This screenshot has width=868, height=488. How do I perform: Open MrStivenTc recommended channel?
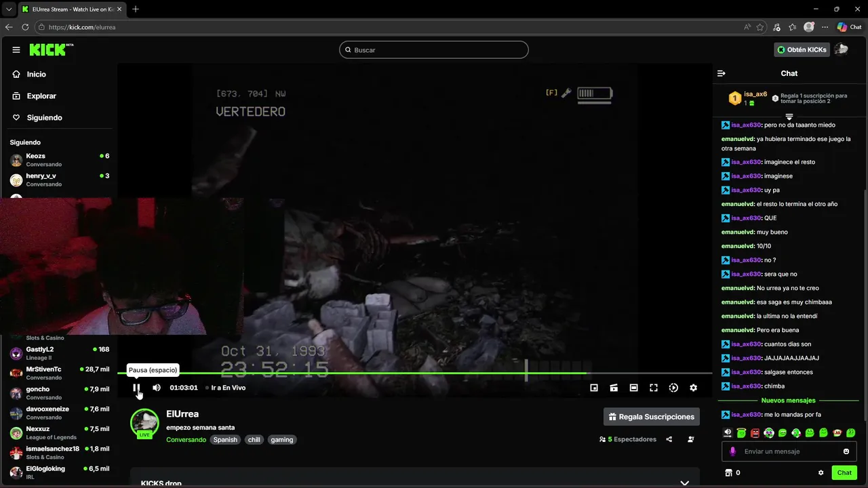pos(60,373)
